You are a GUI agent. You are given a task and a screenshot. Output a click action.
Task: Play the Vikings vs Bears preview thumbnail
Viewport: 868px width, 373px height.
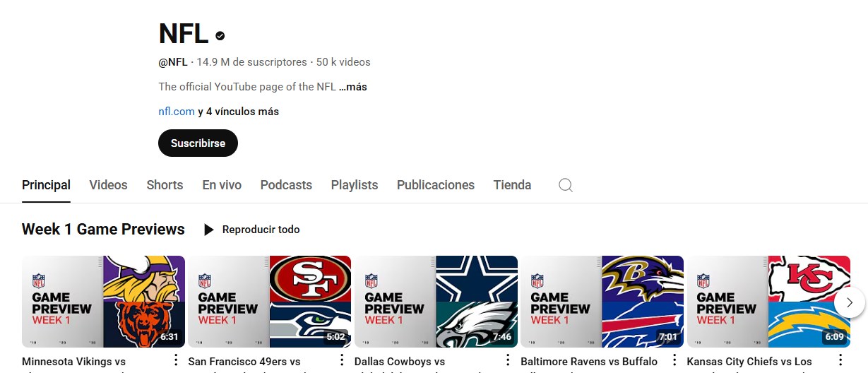[103, 302]
